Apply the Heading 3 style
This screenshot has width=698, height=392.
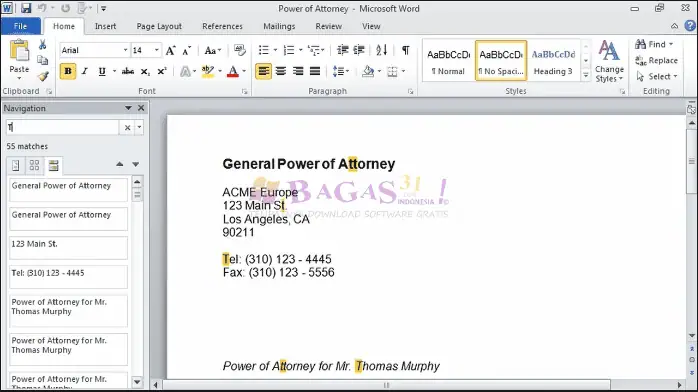553,61
